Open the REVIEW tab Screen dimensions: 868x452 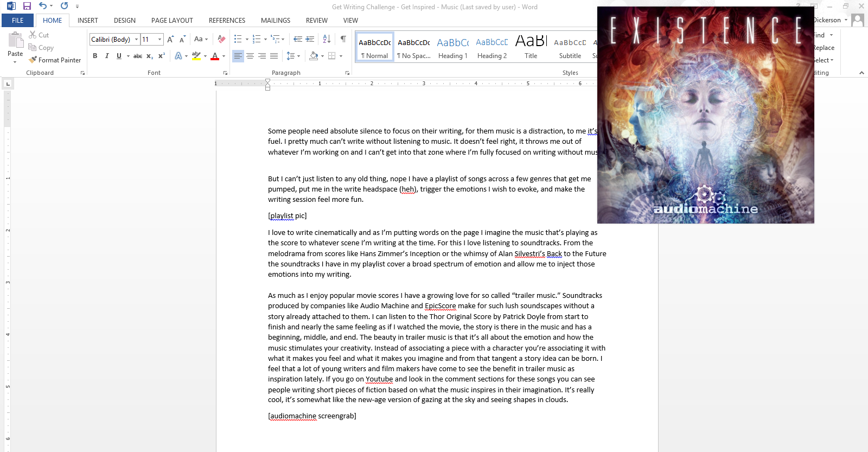click(x=317, y=21)
